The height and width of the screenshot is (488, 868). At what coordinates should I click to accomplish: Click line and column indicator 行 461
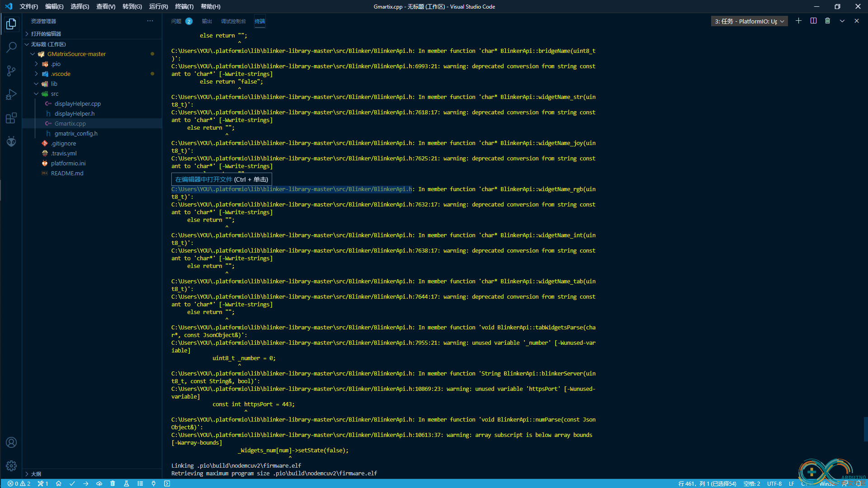[x=707, y=483]
